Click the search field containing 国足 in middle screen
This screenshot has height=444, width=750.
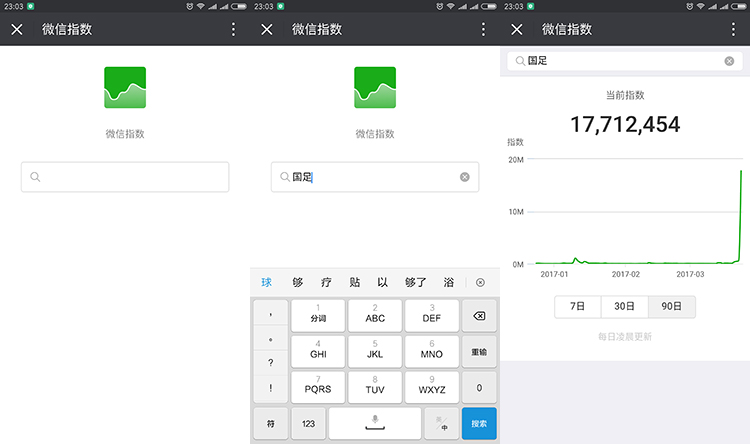[375, 177]
